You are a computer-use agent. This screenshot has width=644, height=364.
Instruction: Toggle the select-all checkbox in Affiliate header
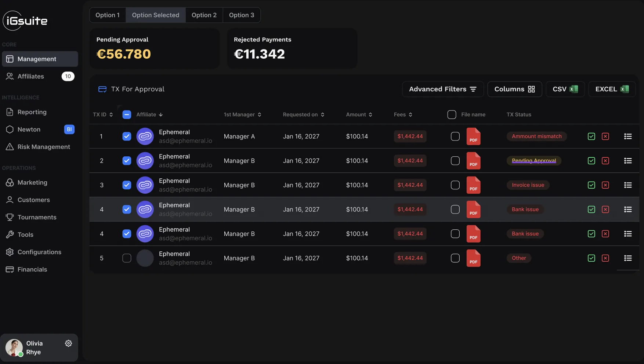pos(127,114)
